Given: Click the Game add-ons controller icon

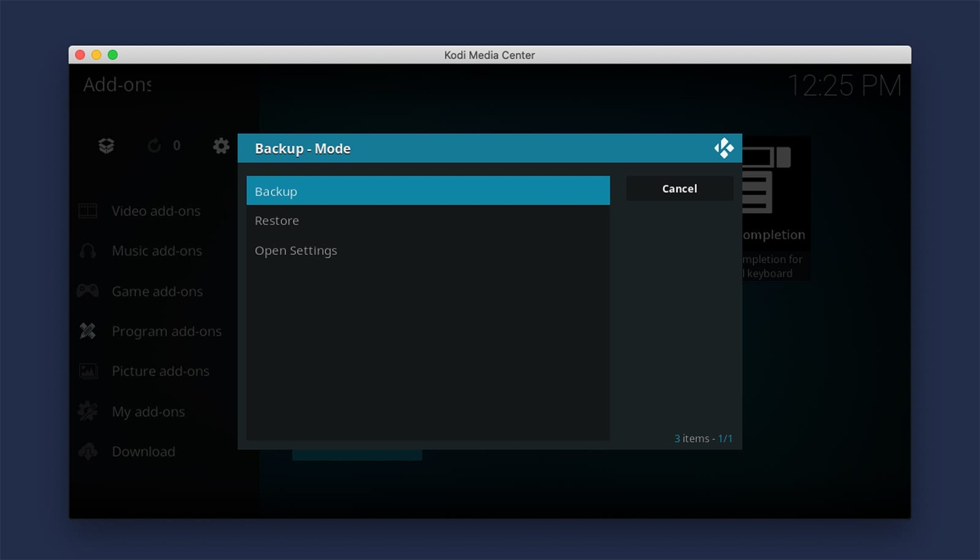Looking at the screenshot, I should [88, 291].
